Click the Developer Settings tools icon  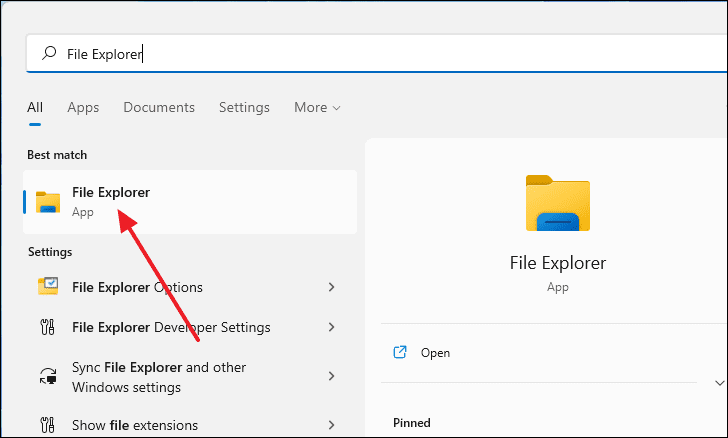tap(47, 327)
